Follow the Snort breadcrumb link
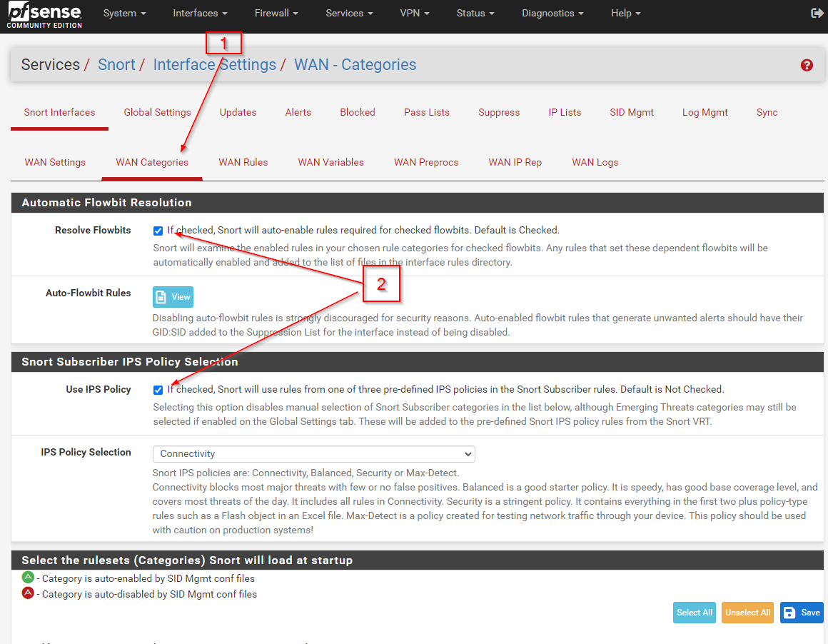The height and width of the screenshot is (644, 828). click(x=116, y=65)
